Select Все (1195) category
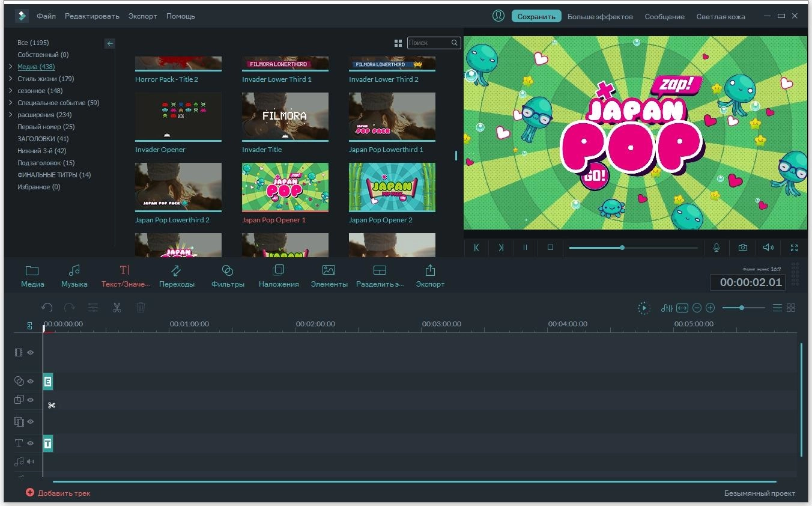This screenshot has height=506, width=812. [33, 43]
